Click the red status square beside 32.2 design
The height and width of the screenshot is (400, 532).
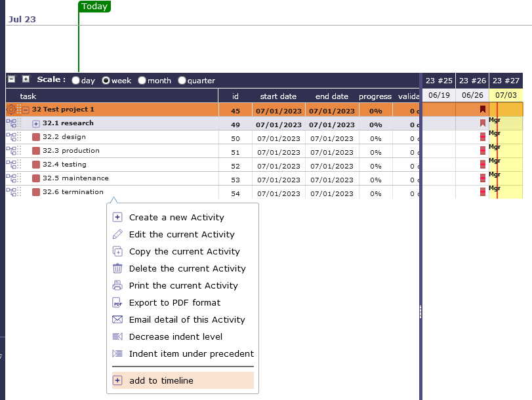36,137
